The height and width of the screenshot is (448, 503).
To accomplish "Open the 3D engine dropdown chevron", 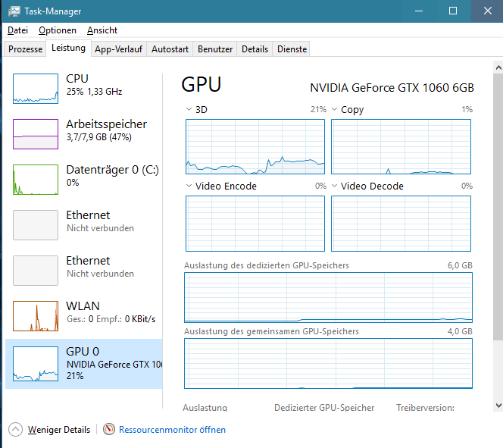I will [189, 109].
